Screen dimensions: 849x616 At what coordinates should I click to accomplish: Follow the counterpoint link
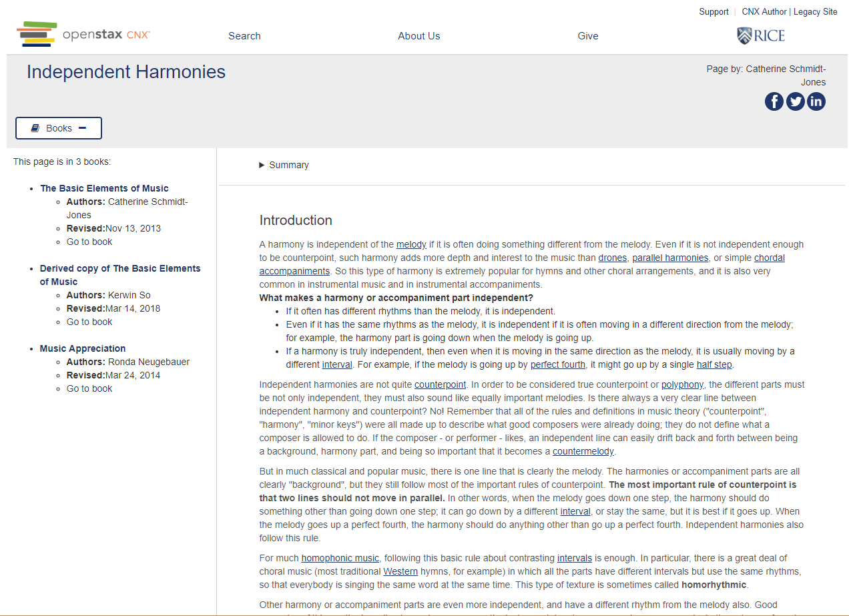[x=440, y=384]
